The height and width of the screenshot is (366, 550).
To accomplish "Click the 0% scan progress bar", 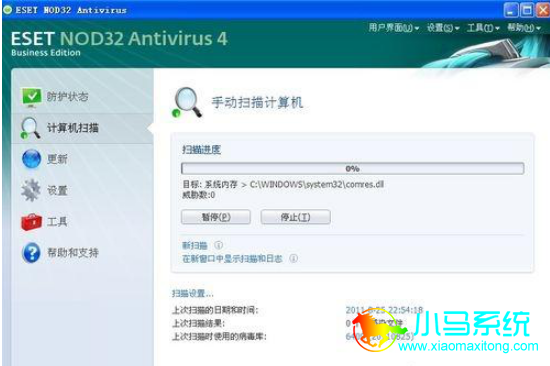I will (353, 168).
